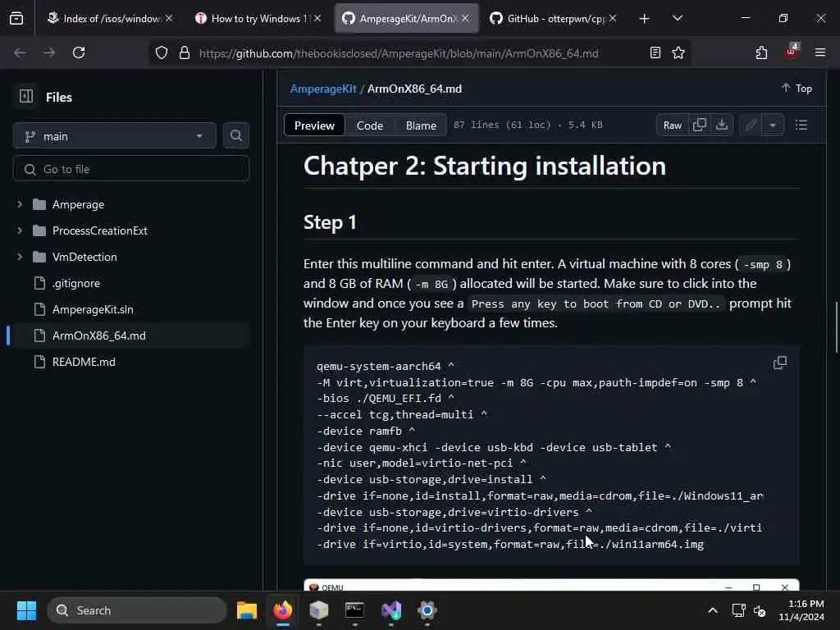840x630 pixels.
Task: Click heading Chatper 2: Starting installation
Action: (x=484, y=166)
